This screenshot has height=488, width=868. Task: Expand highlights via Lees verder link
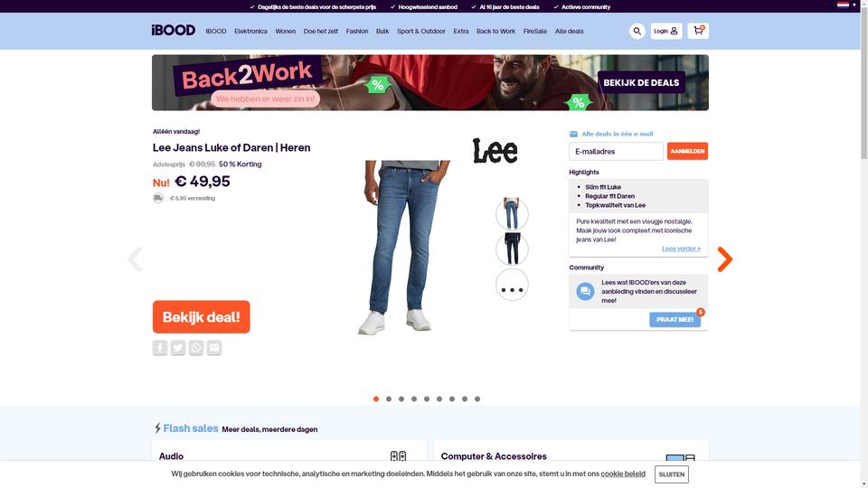pos(681,249)
